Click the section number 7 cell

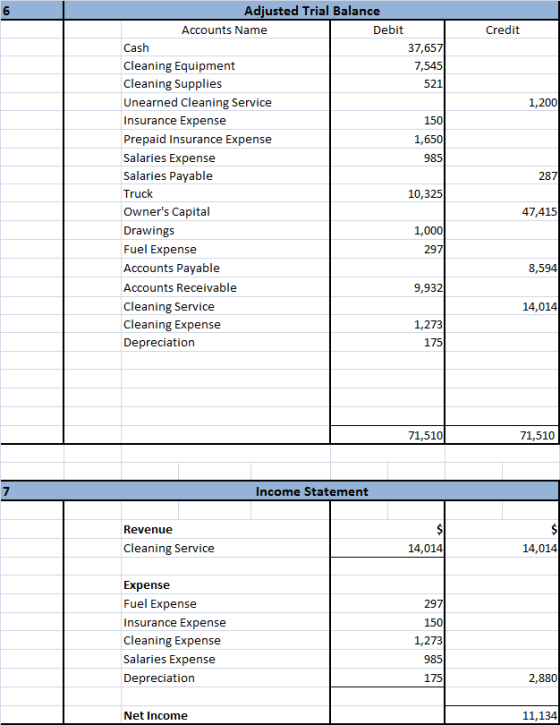(31, 491)
